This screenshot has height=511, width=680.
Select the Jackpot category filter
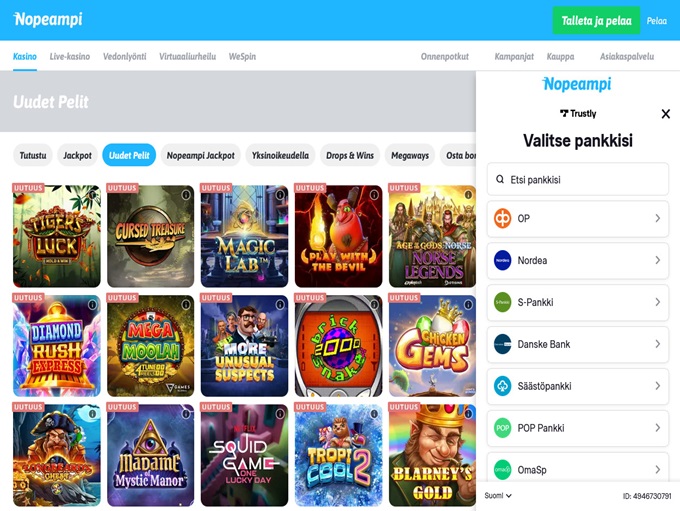pyautogui.click(x=77, y=155)
